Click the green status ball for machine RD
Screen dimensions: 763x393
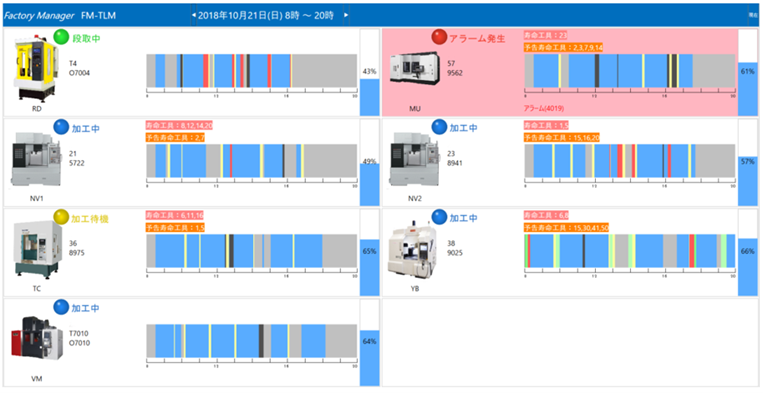(61, 37)
